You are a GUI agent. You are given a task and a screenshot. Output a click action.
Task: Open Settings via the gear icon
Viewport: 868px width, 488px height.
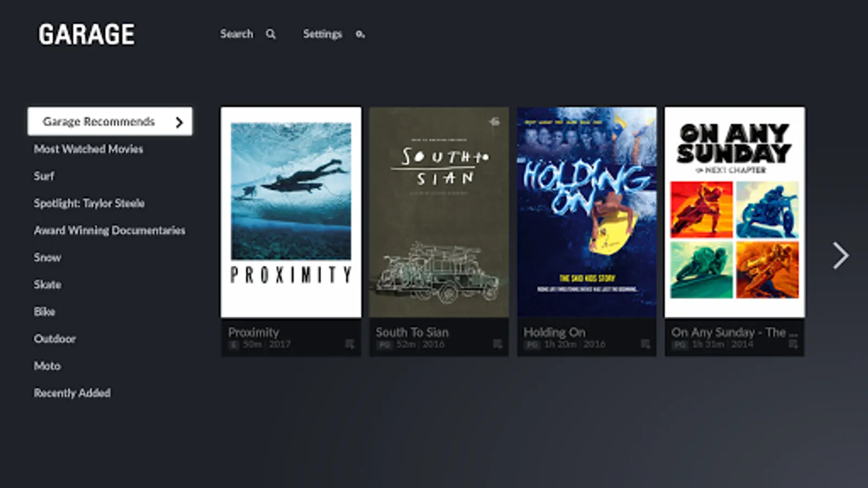(360, 34)
